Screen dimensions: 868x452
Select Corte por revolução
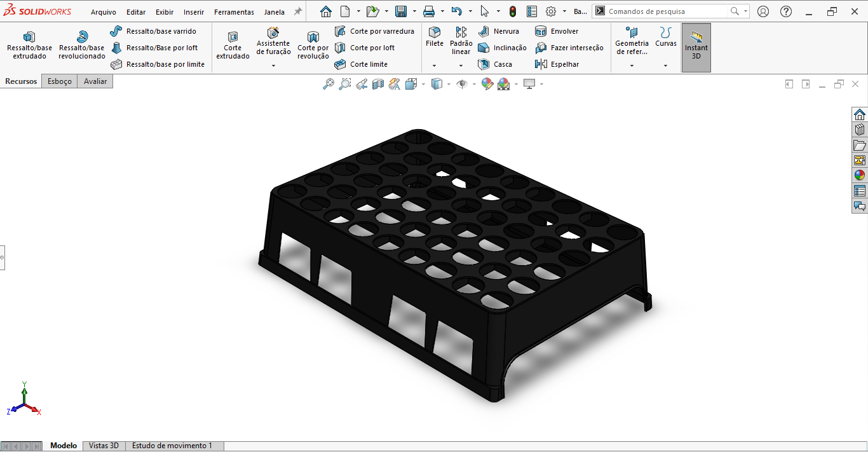(x=313, y=45)
